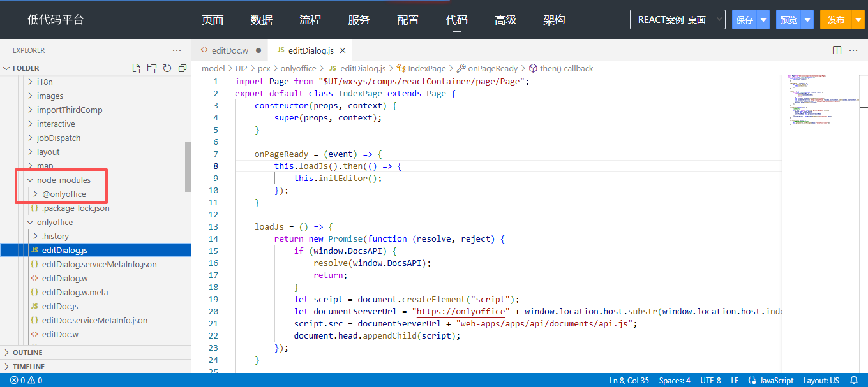The image size is (868, 387).
Task: Close the editDialog.js editor tab
Action: (343, 50)
